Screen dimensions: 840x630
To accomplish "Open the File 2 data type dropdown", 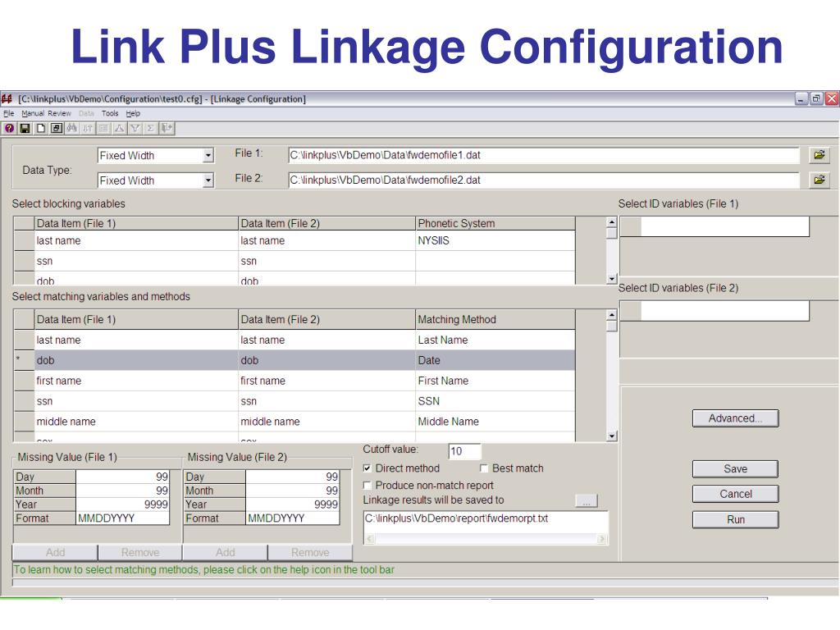I will pos(208,180).
